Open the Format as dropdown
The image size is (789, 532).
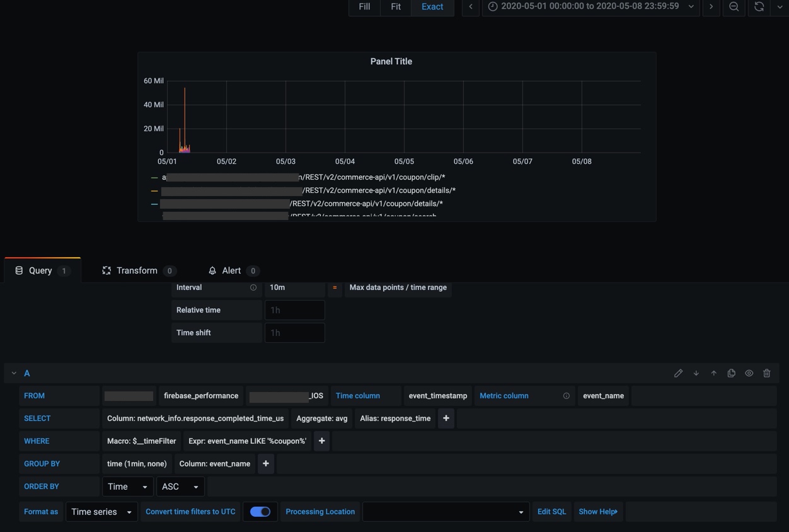101,511
